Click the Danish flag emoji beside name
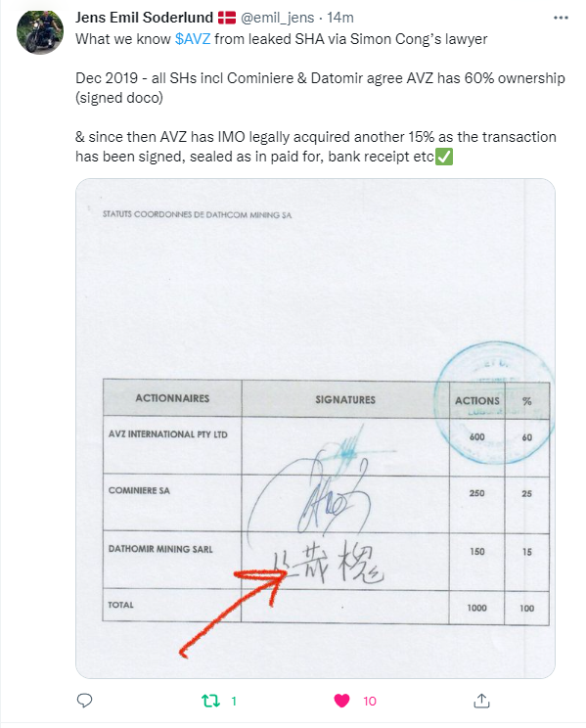The image size is (586, 728). [x=227, y=18]
